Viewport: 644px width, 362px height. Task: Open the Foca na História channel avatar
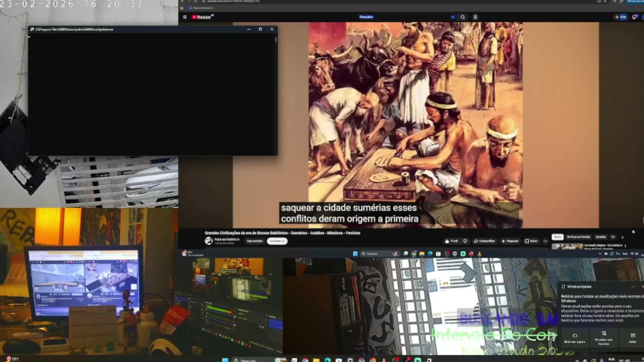208,241
